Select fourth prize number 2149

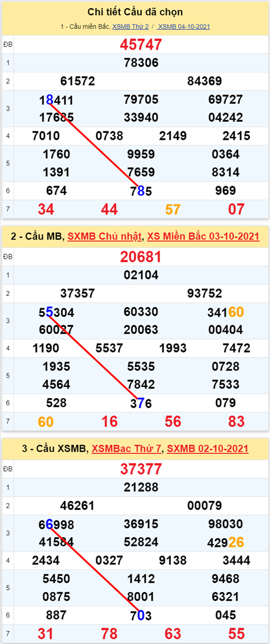[x=173, y=136]
